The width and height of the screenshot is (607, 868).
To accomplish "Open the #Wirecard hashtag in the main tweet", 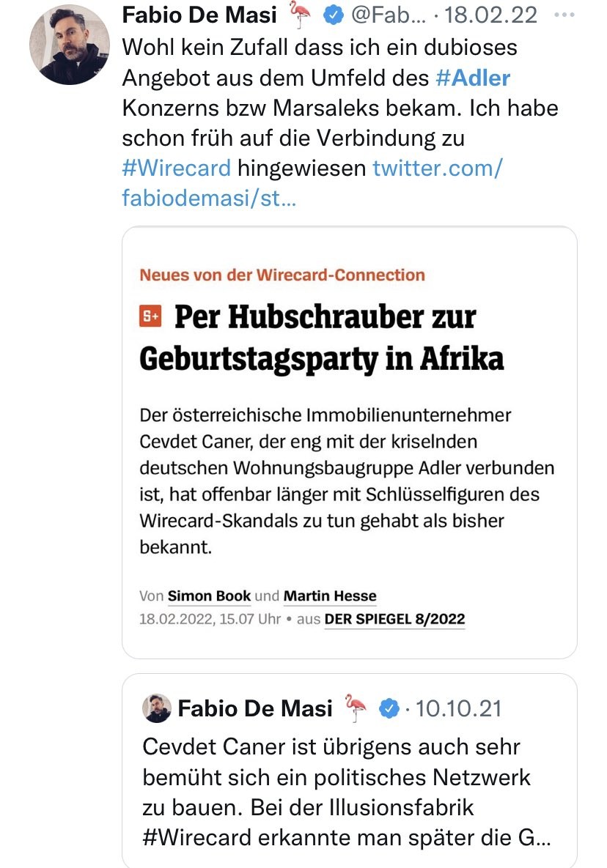I will coord(176,168).
